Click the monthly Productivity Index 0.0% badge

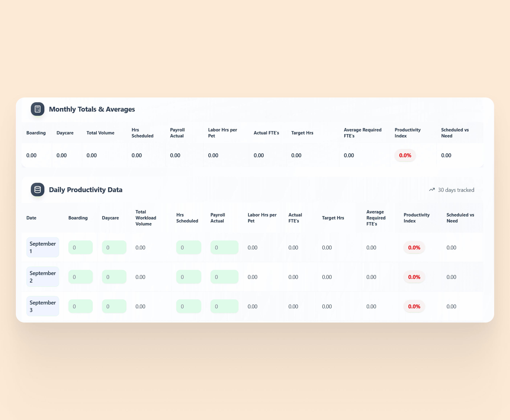click(x=405, y=156)
